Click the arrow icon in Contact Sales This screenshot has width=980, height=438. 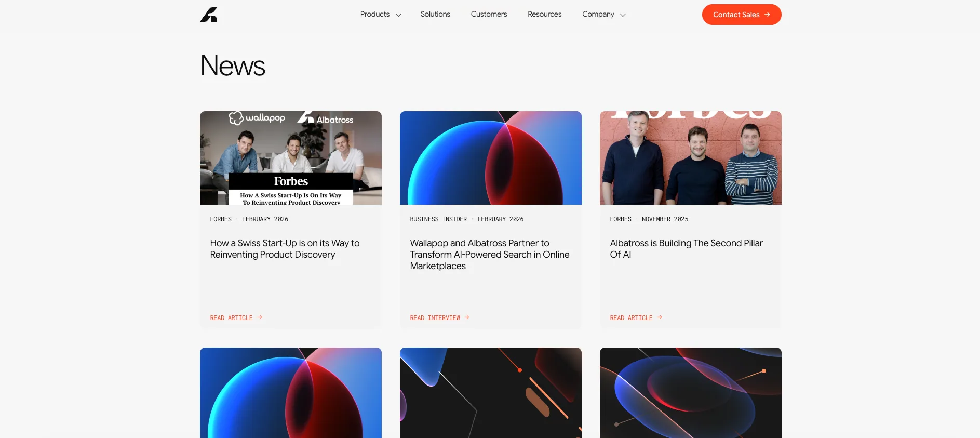coord(767,15)
